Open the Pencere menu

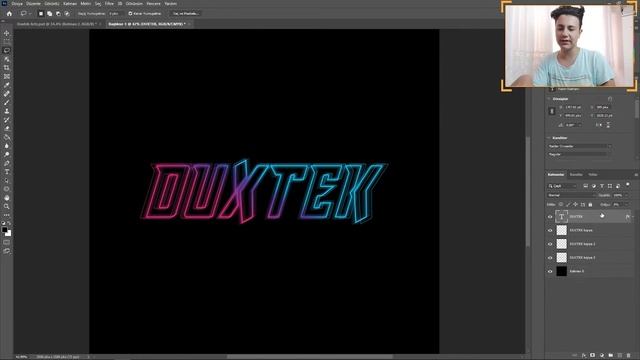(x=153, y=4)
